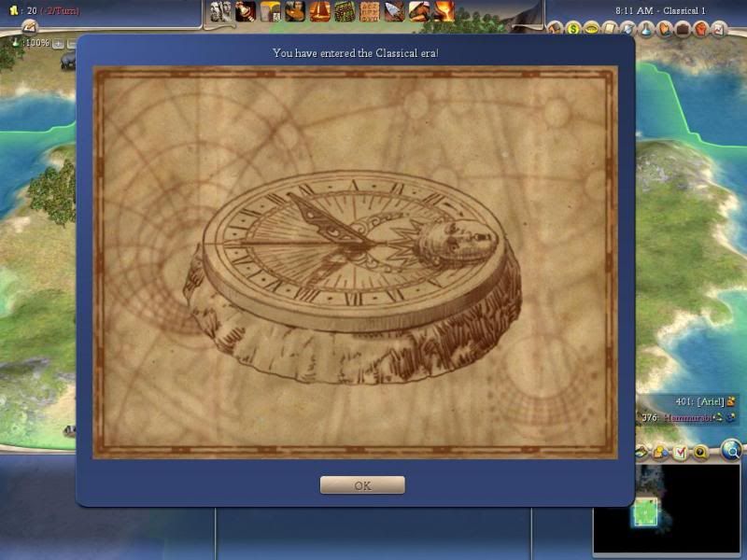Toggle the resource bubbles display button
The height and width of the screenshot is (560, 747).
[x=660, y=452]
